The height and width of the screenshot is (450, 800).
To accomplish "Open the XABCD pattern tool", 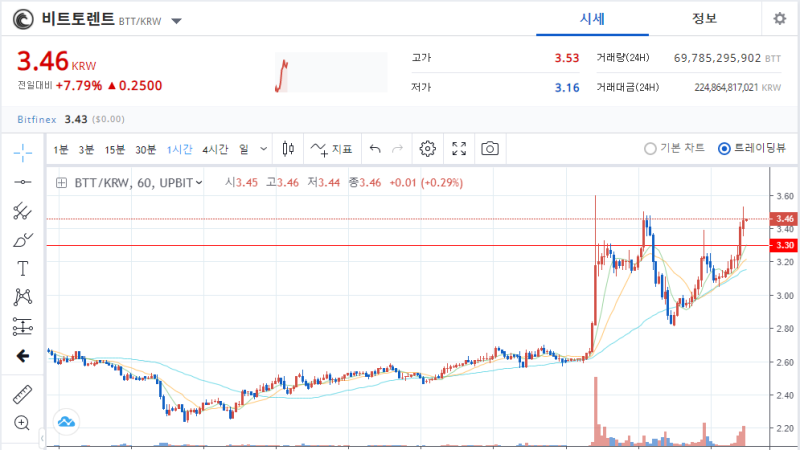I will [x=22, y=297].
